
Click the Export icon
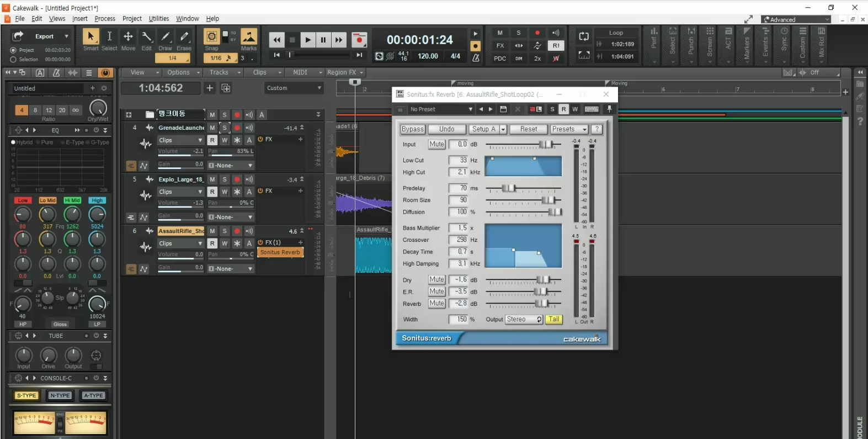18,36
